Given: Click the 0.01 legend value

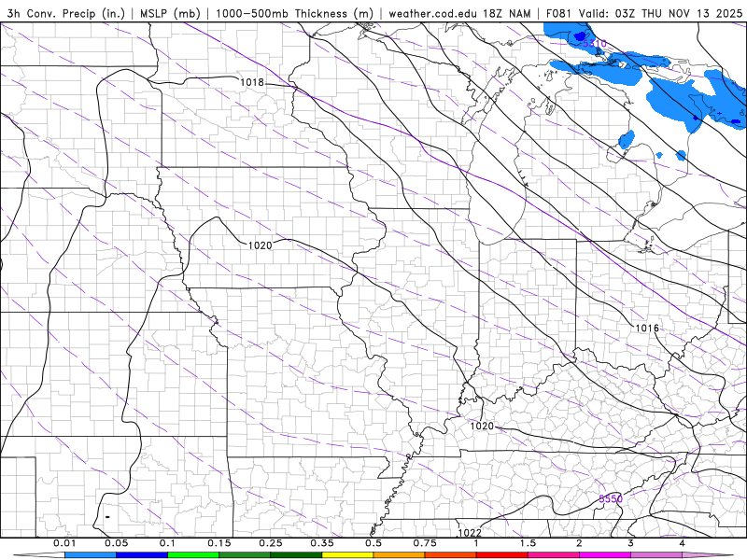Looking at the screenshot, I should [64, 543].
